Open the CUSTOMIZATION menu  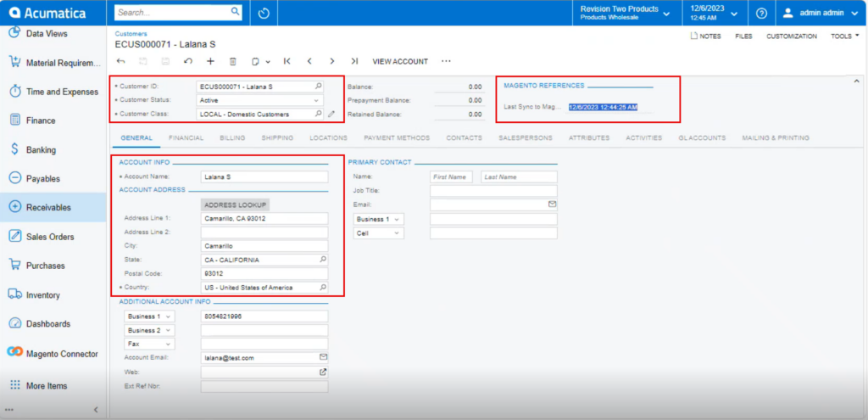(x=791, y=36)
